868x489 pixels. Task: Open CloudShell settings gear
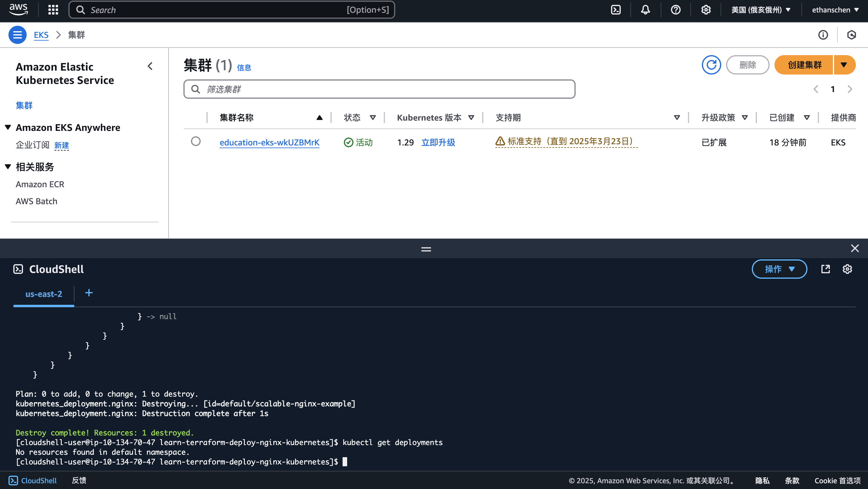[847, 269]
